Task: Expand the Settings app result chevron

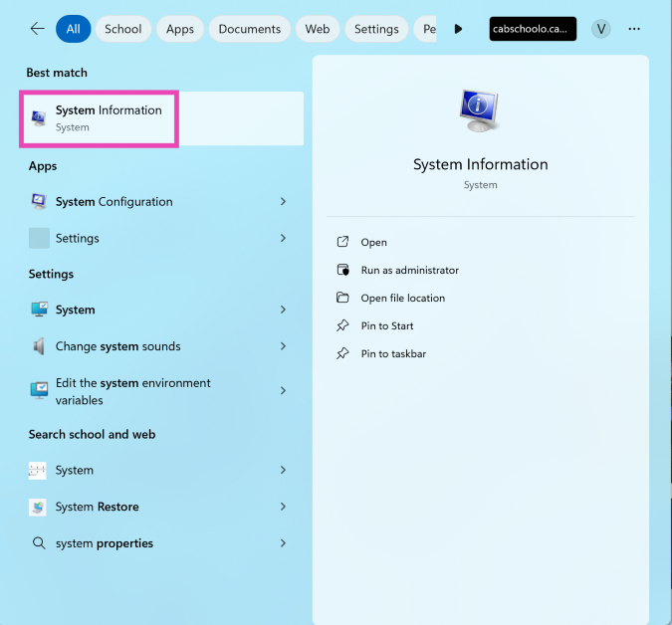Action: (x=283, y=238)
